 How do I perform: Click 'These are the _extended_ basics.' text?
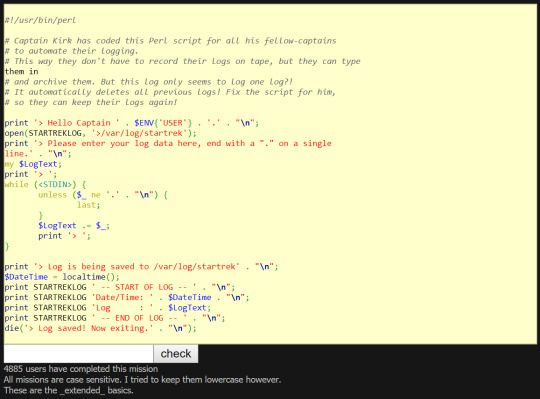point(69,390)
